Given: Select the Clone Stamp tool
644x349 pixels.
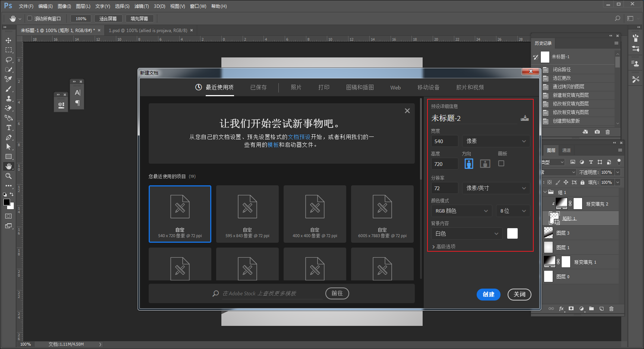Looking at the screenshot, I should pyautogui.click(x=9, y=98).
